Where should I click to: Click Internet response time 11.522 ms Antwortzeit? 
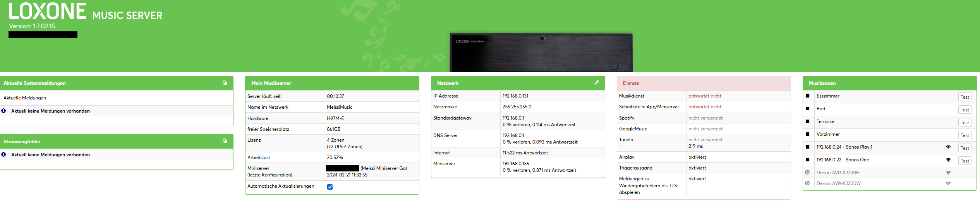pos(525,153)
